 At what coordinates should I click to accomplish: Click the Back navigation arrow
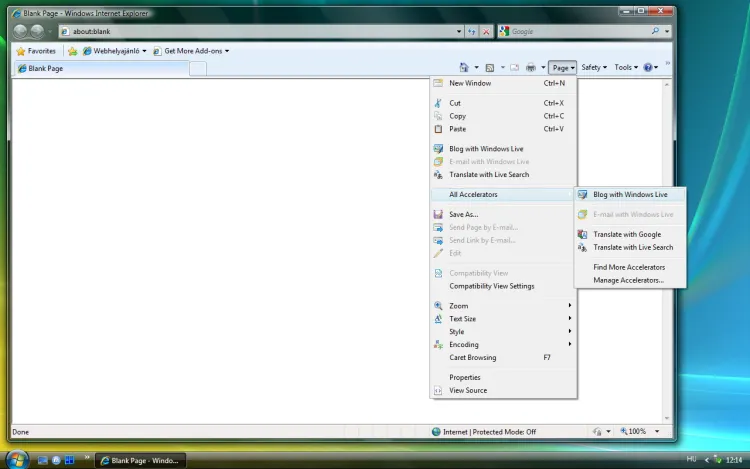point(20,31)
